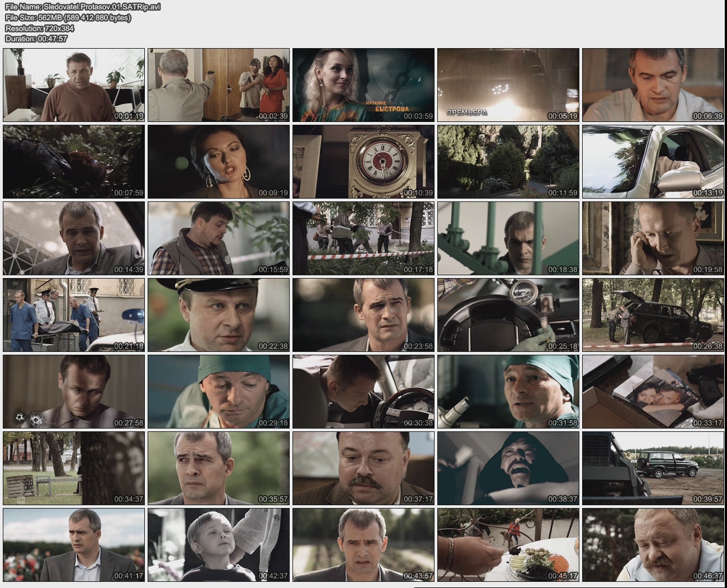Screen dimensions: 727x588
Task: Click the ПРЕМЬЕРА headlights frame
Action: point(508,85)
